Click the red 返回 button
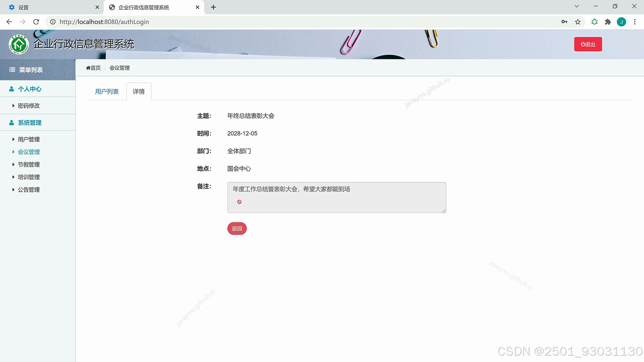The image size is (644, 362). (237, 229)
